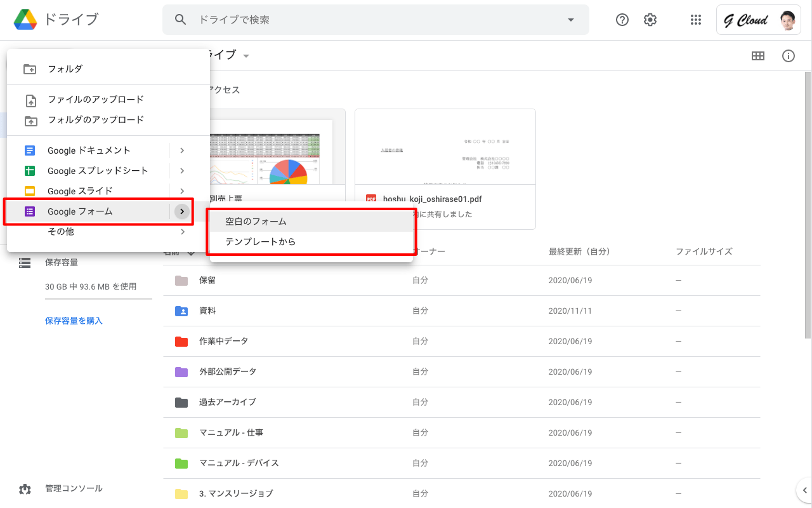Viewport: 812px width, 508px height.
Task: Expand the その他 submenu arrow
Action: coord(182,232)
